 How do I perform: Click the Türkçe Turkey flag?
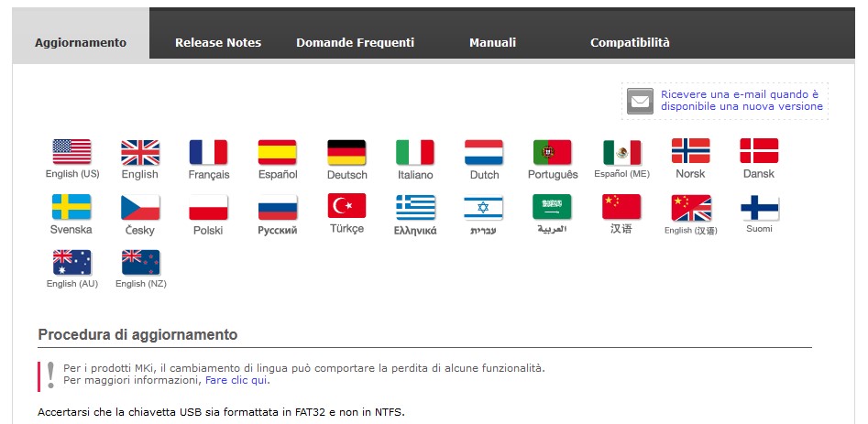pos(347,206)
